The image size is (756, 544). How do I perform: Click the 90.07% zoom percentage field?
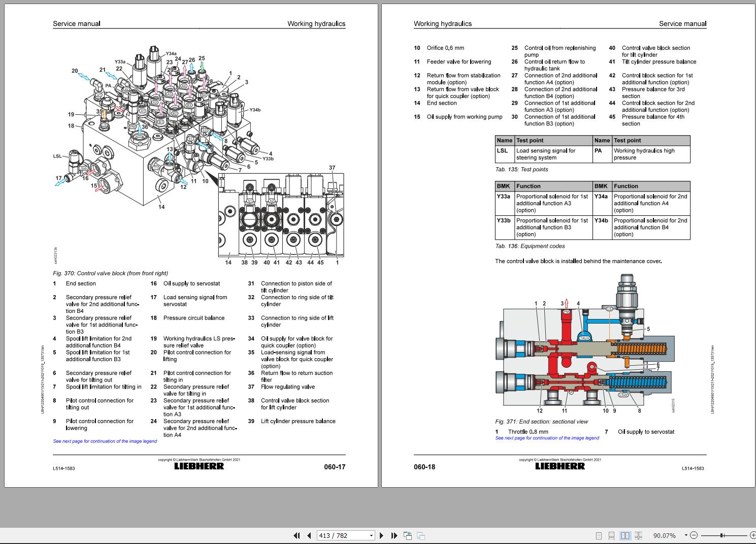pyautogui.click(x=664, y=535)
